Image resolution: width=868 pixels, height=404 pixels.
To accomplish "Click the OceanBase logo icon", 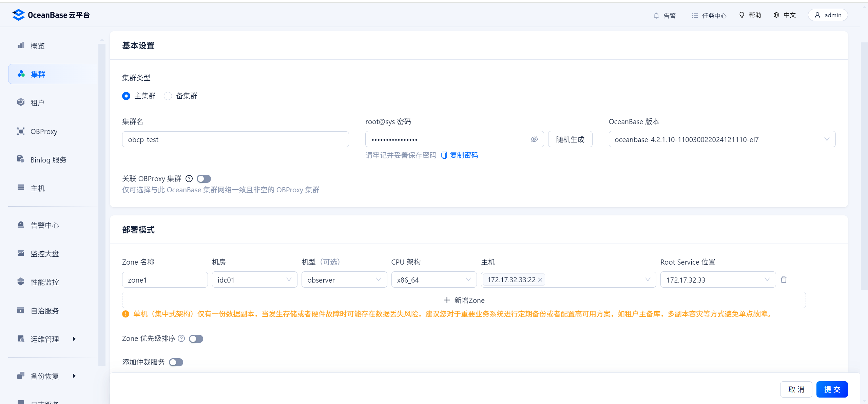I will (18, 15).
